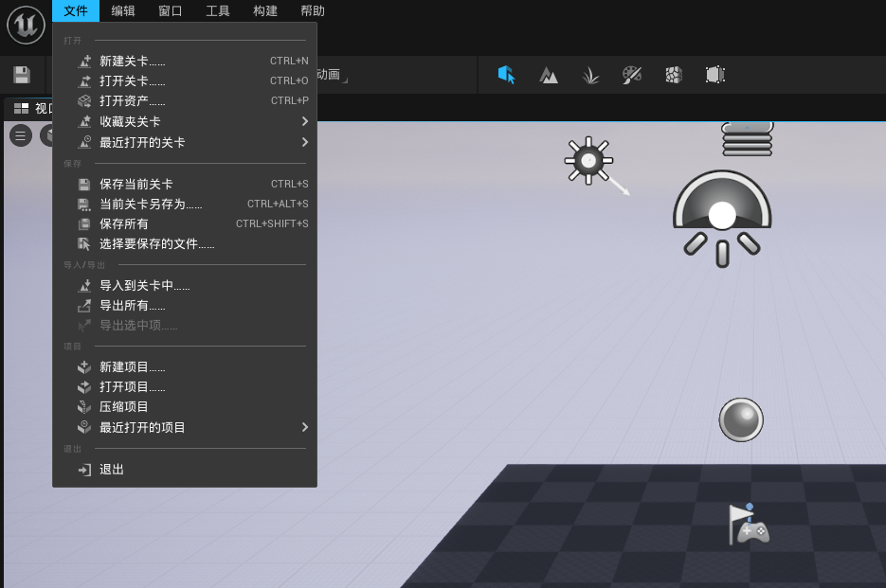Open the 构建 menu
The image size is (886, 588).
point(265,10)
